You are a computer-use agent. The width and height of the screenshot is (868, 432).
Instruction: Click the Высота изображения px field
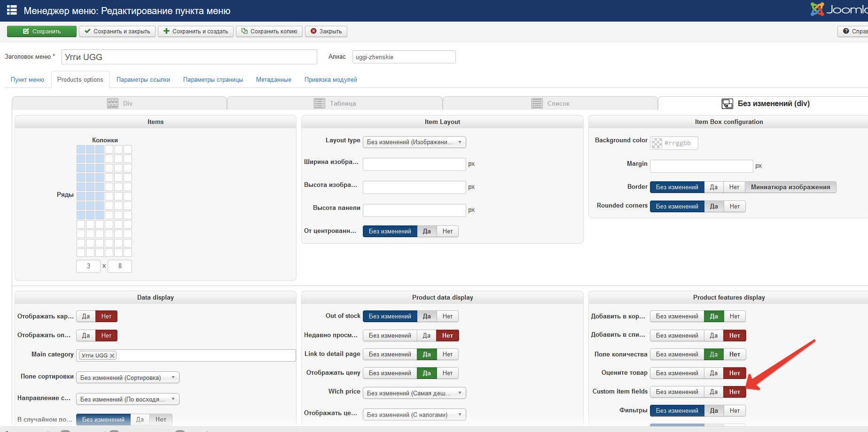(x=414, y=187)
